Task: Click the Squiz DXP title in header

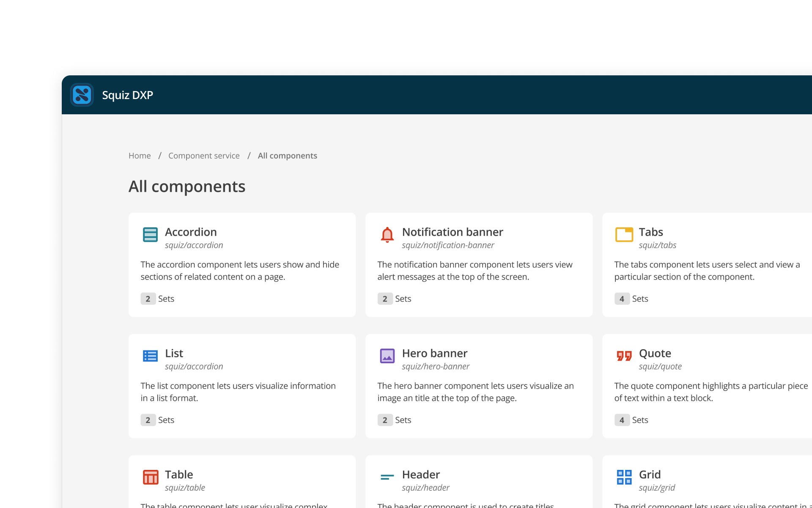Action: (127, 95)
